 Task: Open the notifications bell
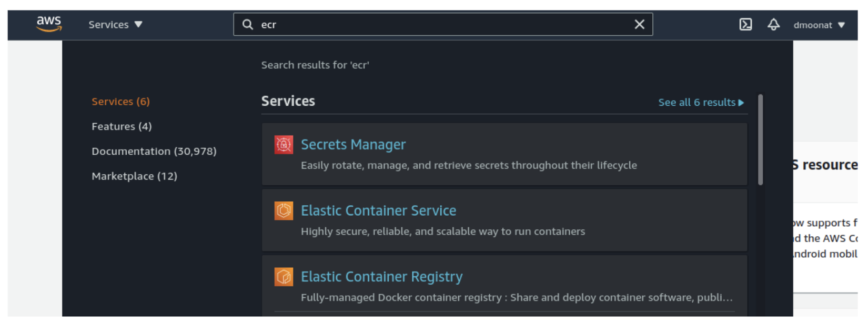773,25
